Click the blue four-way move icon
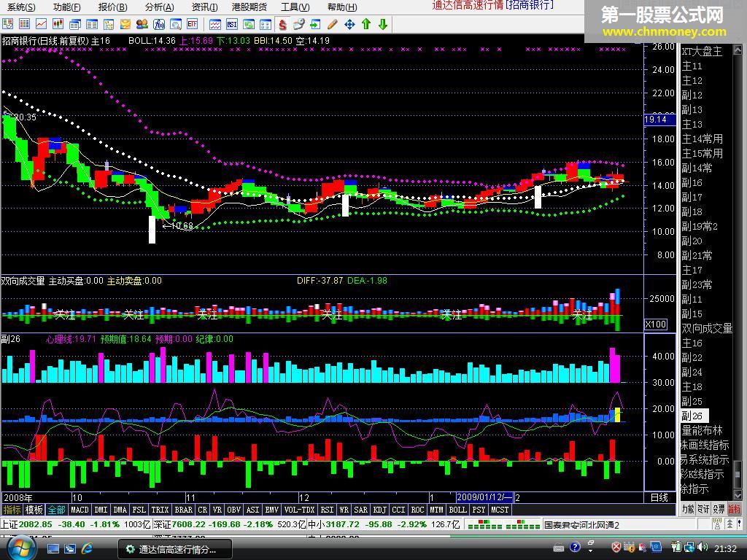The image size is (747, 560). click(x=349, y=24)
